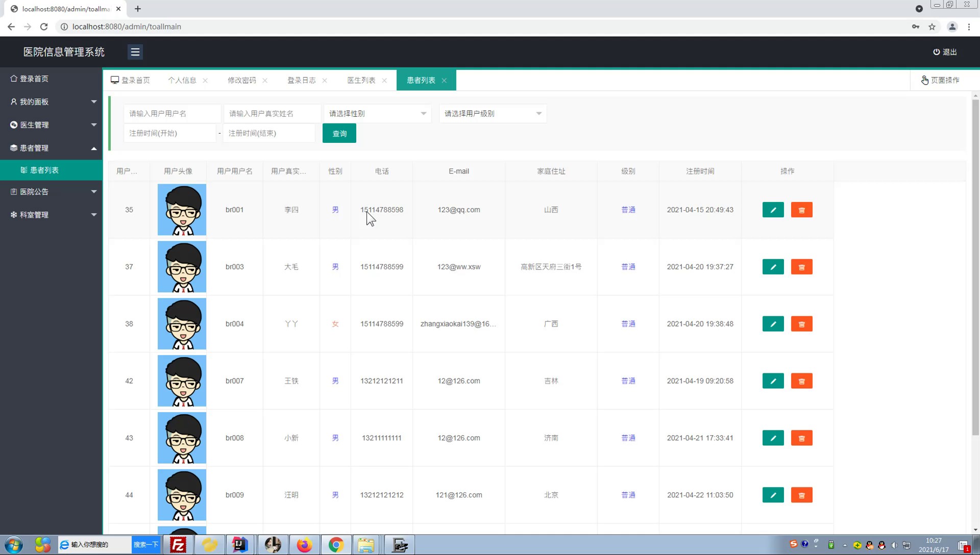This screenshot has width=980, height=555.
Task: Go back in browser history
Action: [x=11, y=27]
